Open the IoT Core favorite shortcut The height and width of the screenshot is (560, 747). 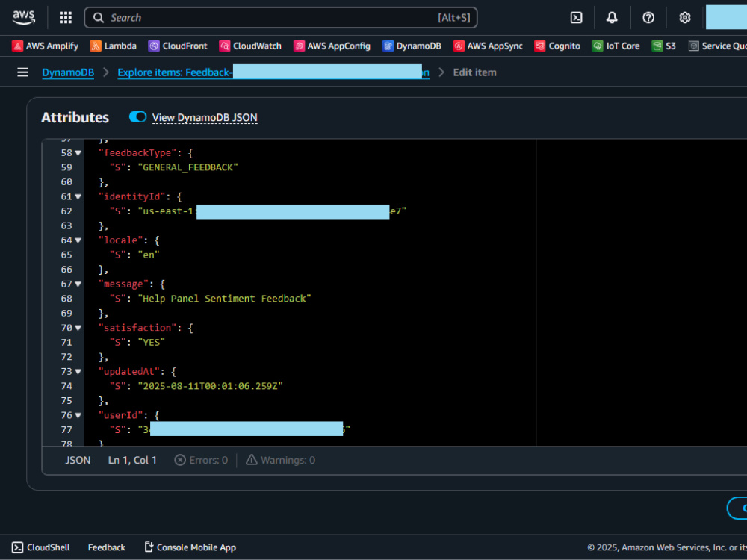tap(616, 46)
